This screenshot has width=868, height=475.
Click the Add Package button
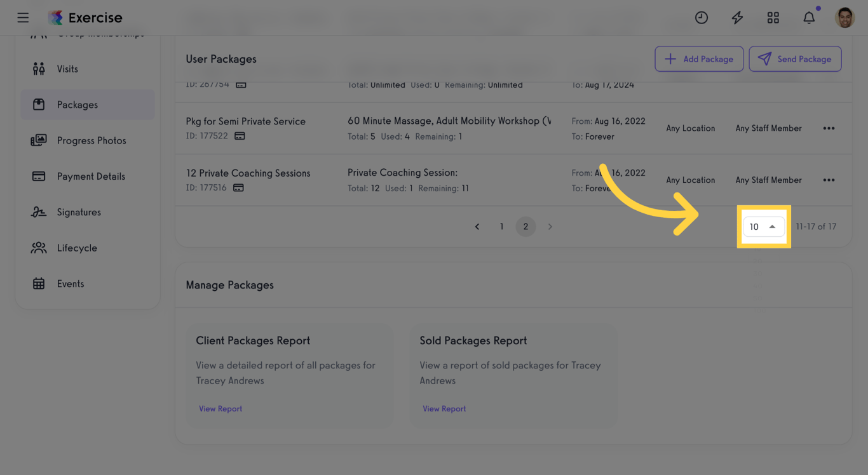[x=699, y=58]
